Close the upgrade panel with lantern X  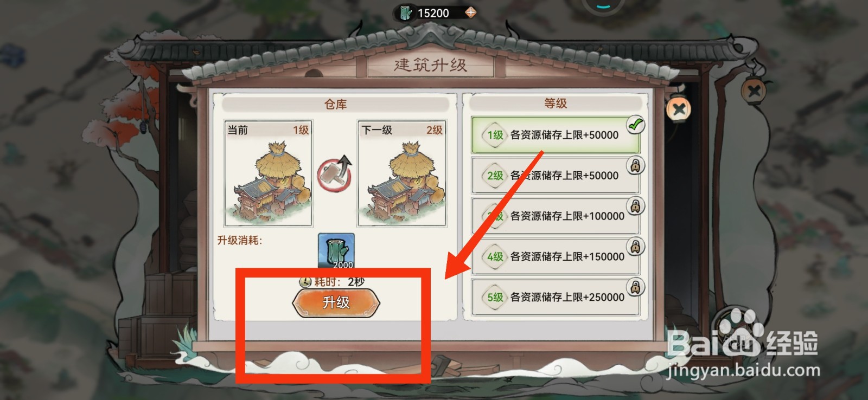(678, 110)
